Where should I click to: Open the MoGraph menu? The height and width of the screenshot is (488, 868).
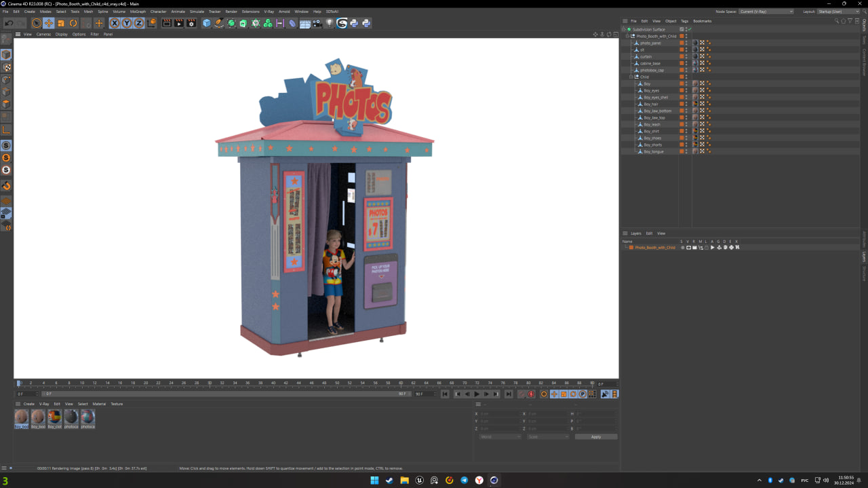point(138,12)
